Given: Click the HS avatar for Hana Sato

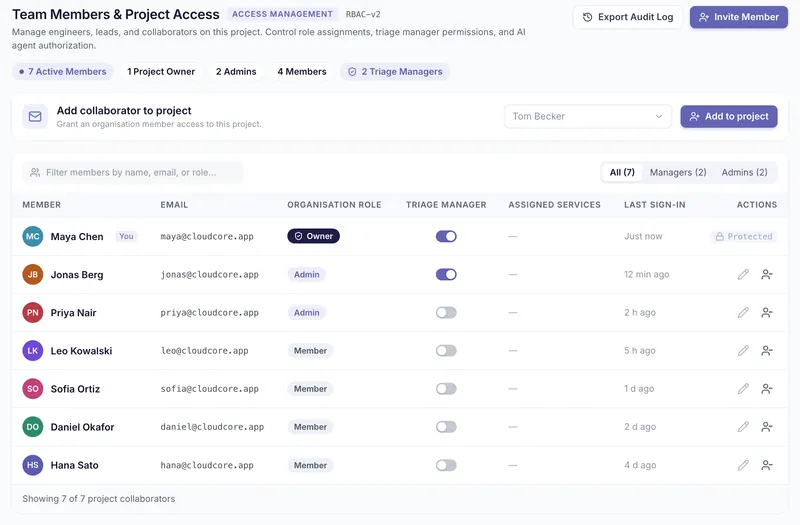Looking at the screenshot, I should click(33, 465).
